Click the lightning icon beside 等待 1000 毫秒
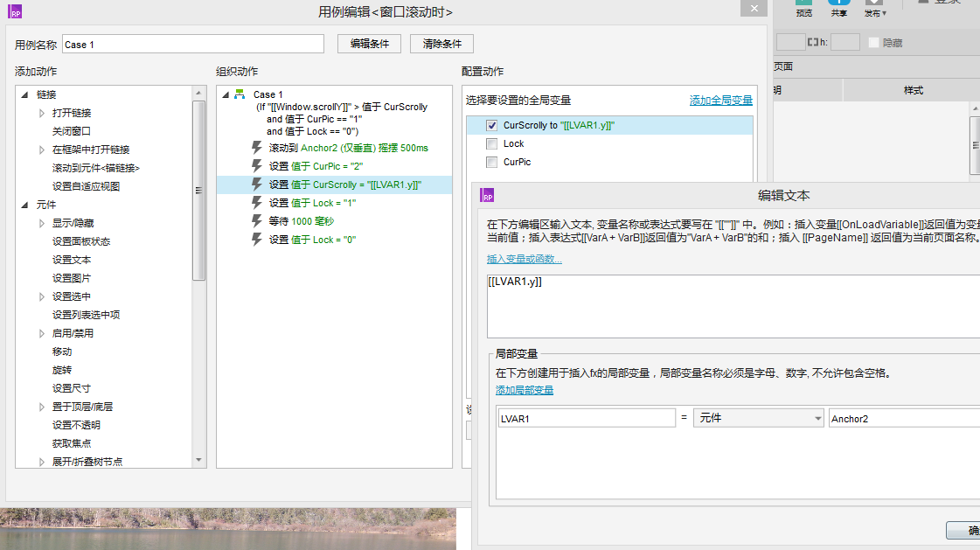The width and height of the screenshot is (980, 550). pos(256,220)
